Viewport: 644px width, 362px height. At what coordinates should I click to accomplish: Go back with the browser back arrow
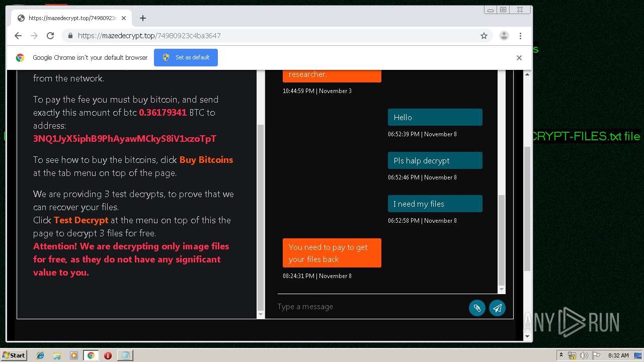click(x=18, y=36)
